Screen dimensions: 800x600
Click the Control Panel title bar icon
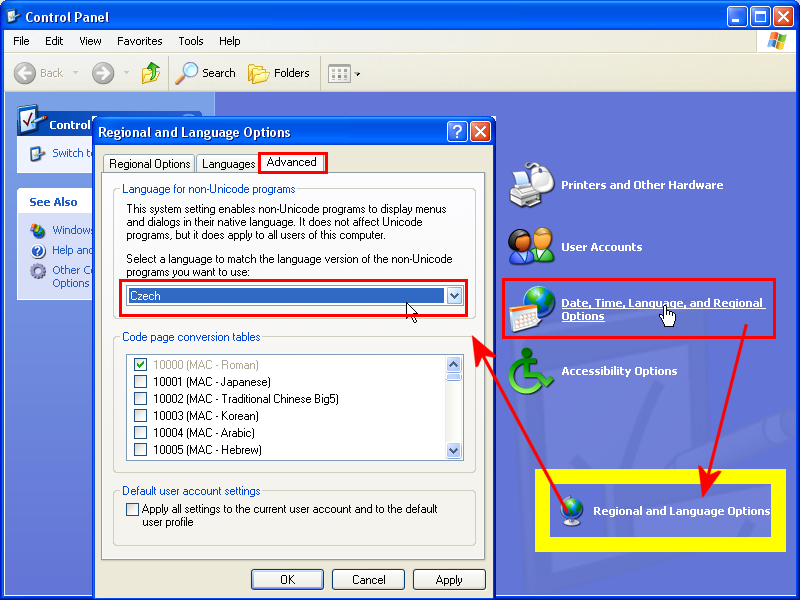[x=13, y=17]
